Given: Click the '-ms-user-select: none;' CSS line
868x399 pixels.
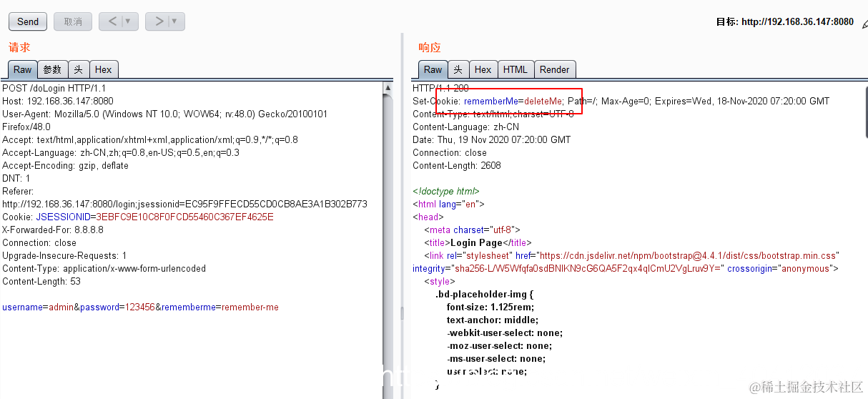Looking at the screenshot, I should [495, 358].
